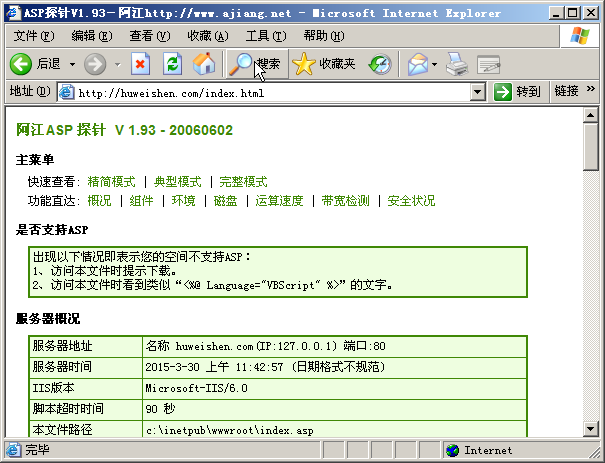Viewport: 605px width, 463px height.
Task: Click the 完毕 status text
Action: [x=37, y=450]
